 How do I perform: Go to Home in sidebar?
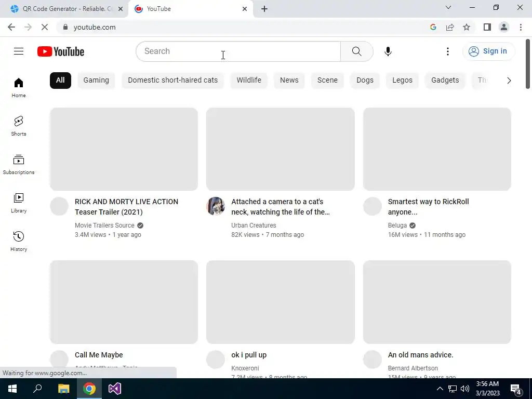(x=19, y=88)
